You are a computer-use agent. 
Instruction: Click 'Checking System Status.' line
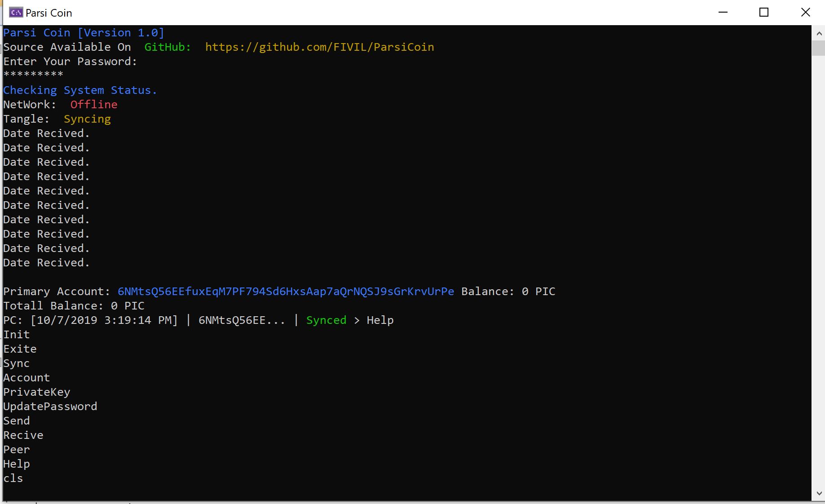pyautogui.click(x=80, y=90)
